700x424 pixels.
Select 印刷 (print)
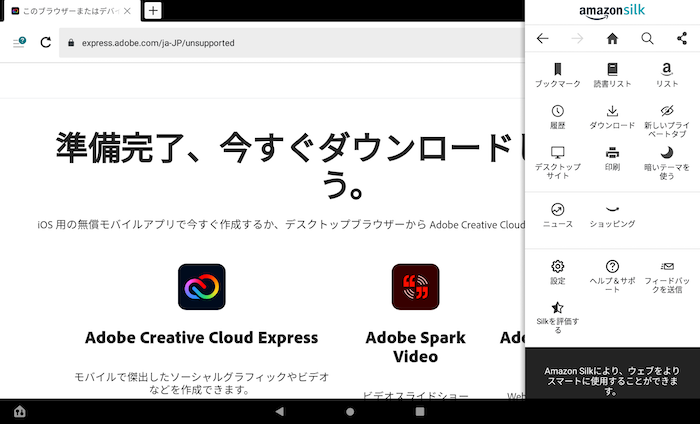tap(612, 159)
